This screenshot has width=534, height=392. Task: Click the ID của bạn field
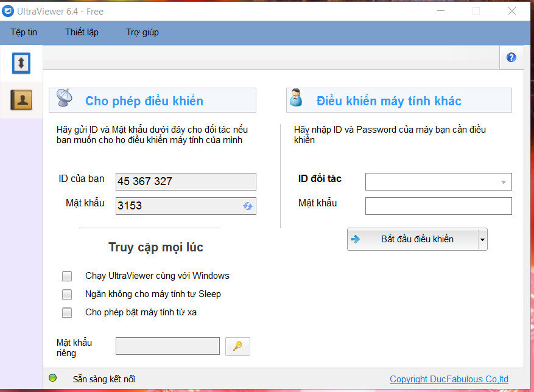(x=186, y=181)
